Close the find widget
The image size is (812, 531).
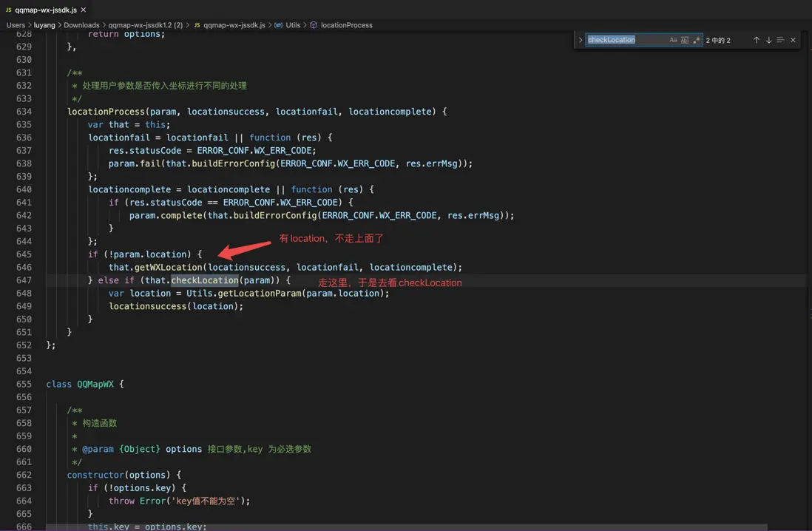click(793, 40)
